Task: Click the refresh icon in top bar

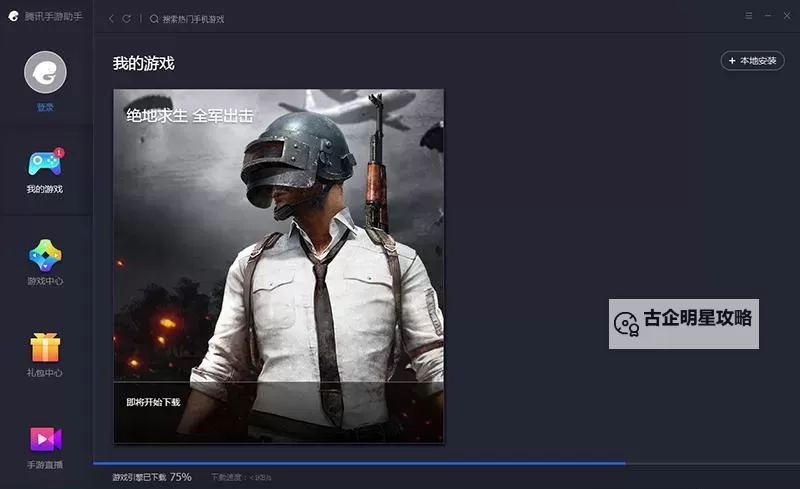Action: click(126, 18)
